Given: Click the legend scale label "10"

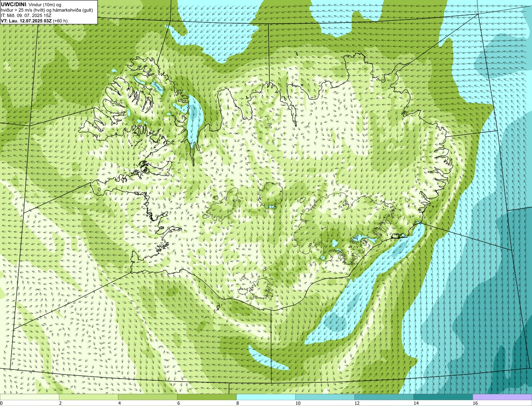Looking at the screenshot, I should (x=298, y=403).
